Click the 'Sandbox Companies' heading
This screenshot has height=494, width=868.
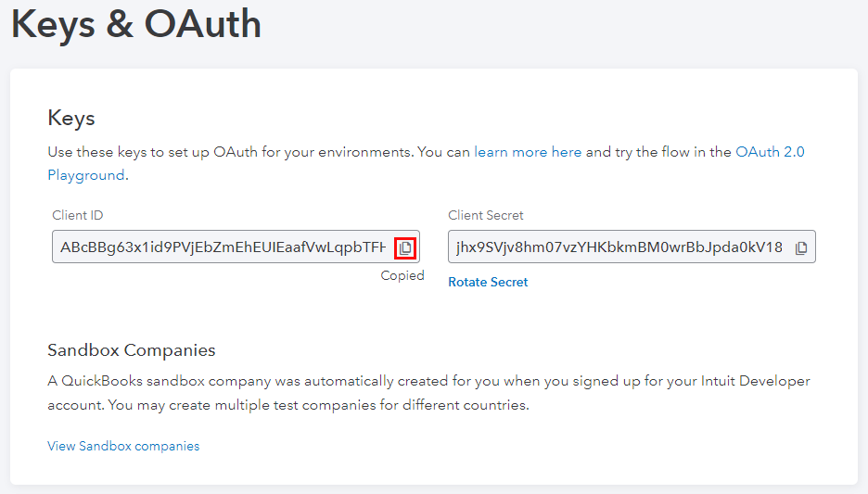click(131, 350)
